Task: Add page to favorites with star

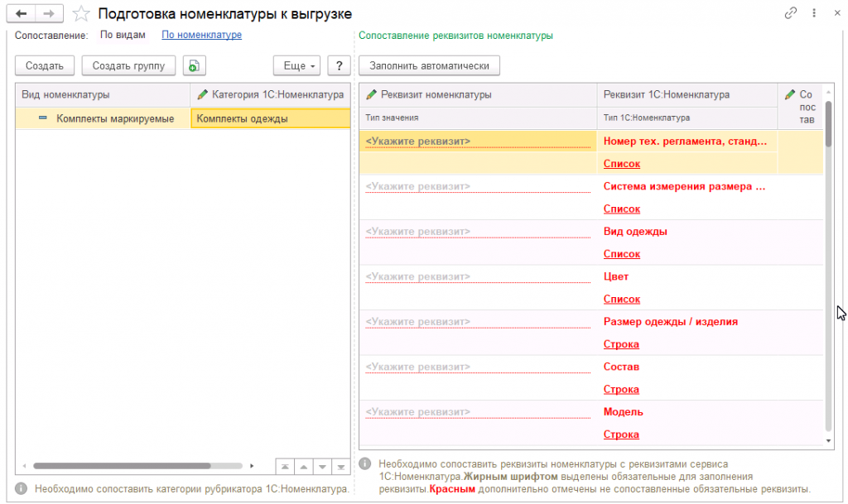Action: tap(81, 13)
